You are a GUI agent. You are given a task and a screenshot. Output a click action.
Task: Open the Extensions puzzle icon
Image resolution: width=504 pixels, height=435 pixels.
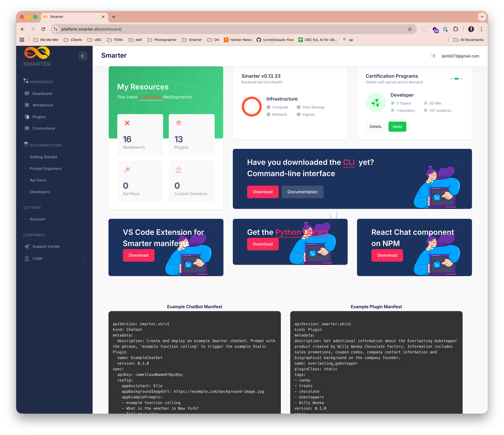coord(456,29)
